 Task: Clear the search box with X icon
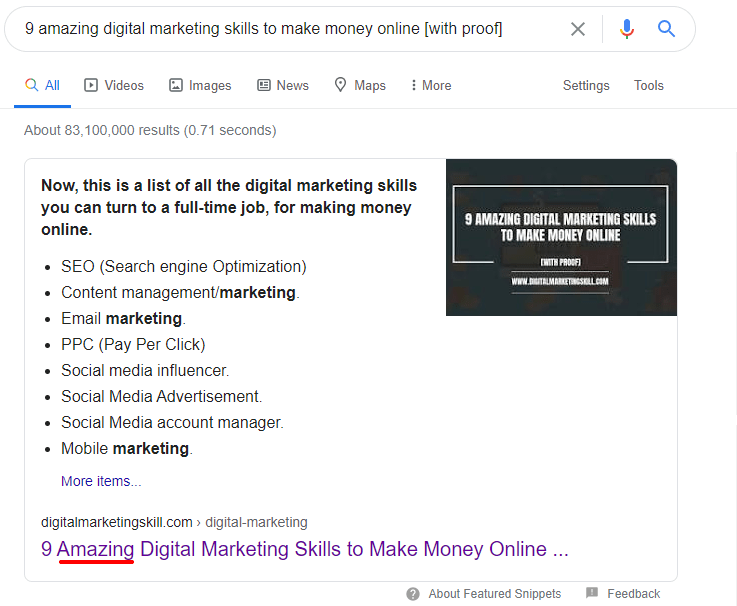(x=578, y=29)
